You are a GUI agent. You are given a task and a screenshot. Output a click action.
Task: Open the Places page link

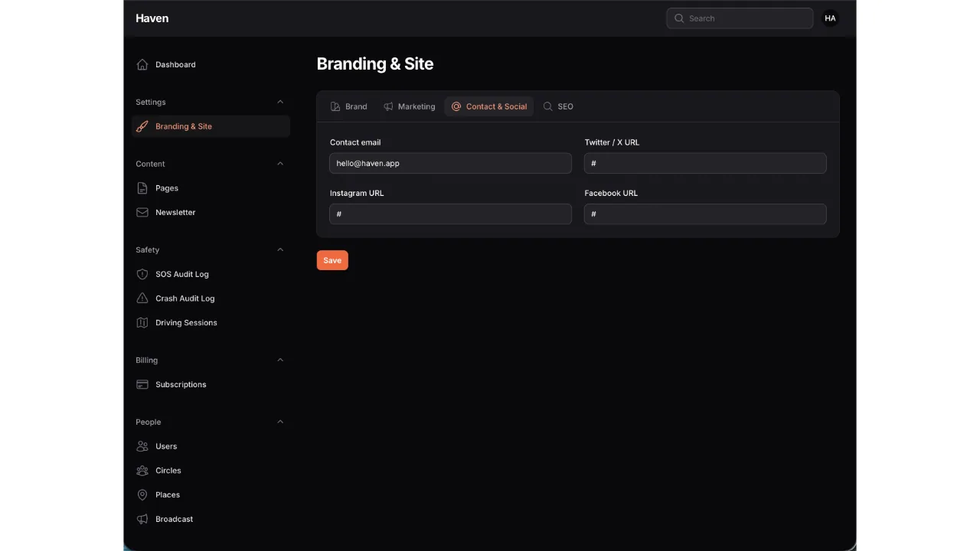point(211,495)
